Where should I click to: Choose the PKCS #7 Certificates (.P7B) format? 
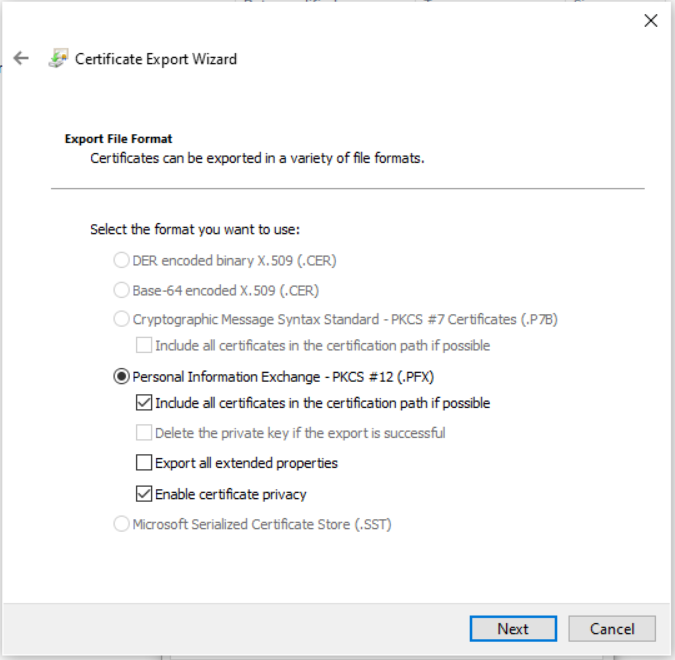click(122, 320)
